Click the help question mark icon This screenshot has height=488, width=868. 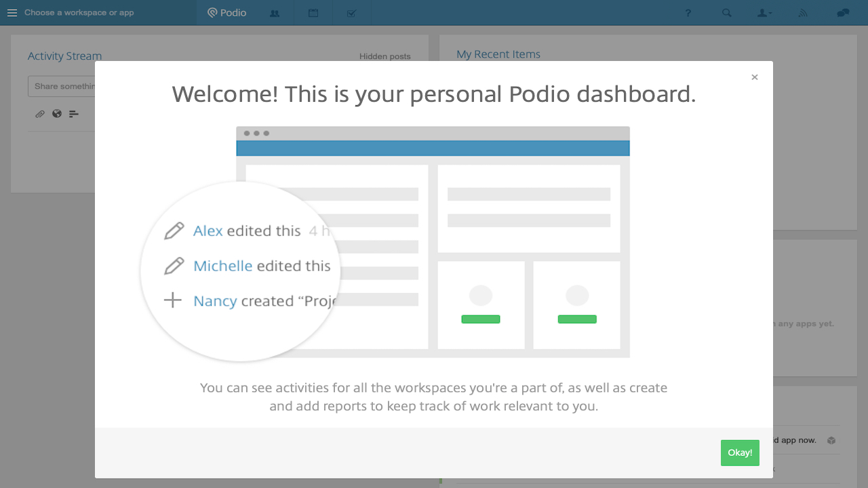tap(688, 13)
